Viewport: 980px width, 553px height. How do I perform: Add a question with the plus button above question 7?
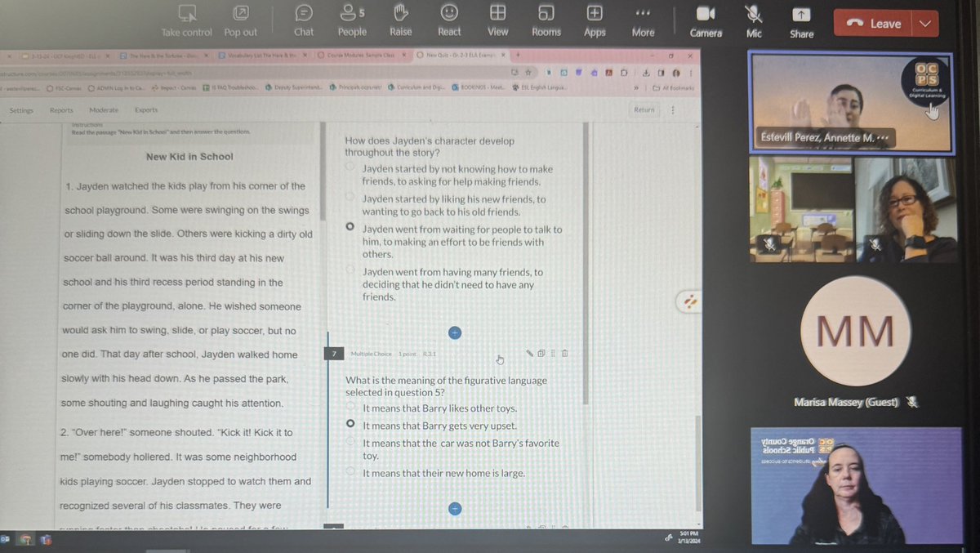(455, 332)
